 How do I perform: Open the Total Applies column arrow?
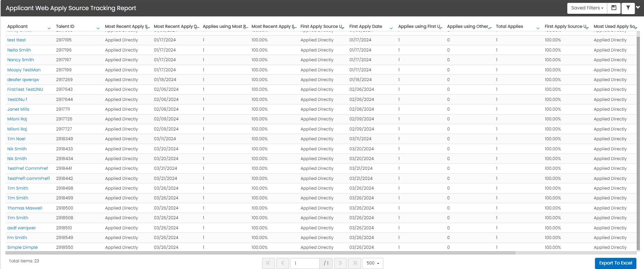538,28
